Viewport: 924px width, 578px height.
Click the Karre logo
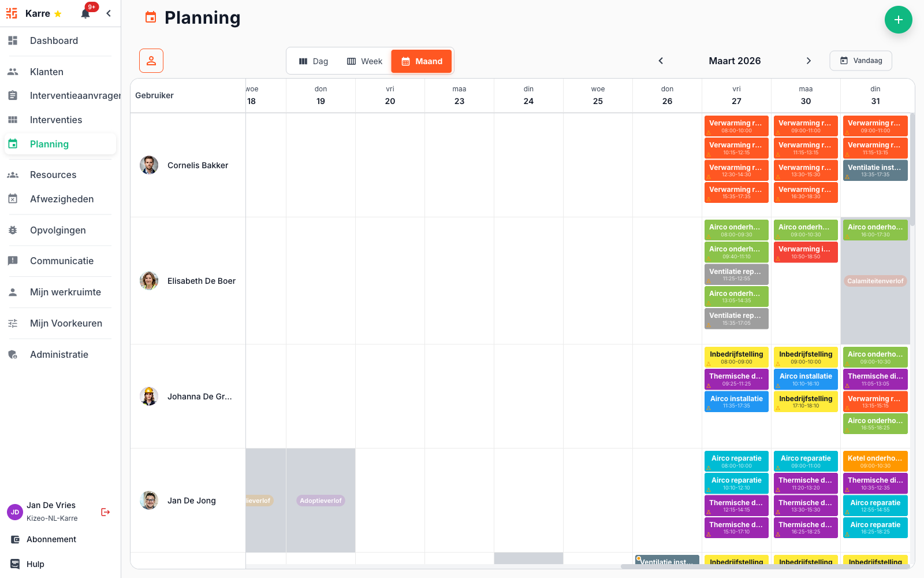tap(12, 13)
